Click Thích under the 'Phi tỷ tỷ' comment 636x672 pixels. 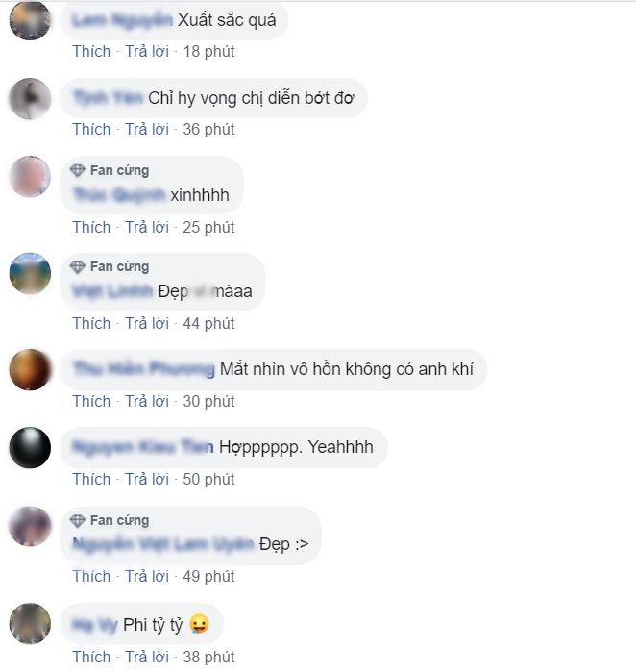tap(91, 657)
